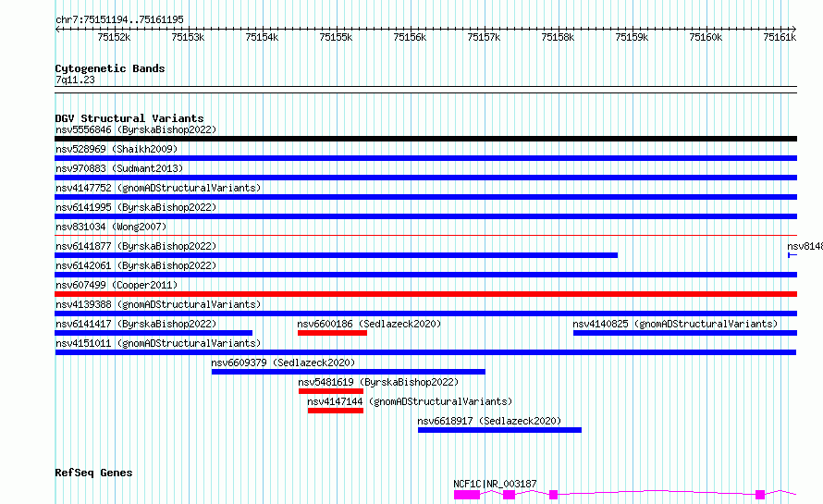Open nsv6141995 (ByrskaBishop2022) label
The image size is (823, 504).
(x=136, y=207)
